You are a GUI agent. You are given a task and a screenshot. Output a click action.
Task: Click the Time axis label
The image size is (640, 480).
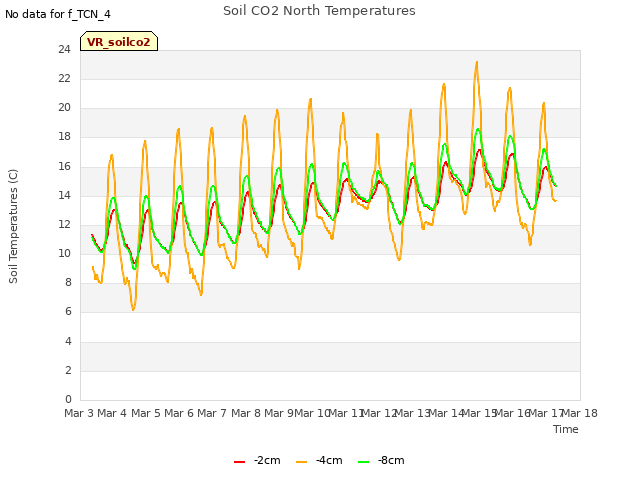click(x=566, y=429)
